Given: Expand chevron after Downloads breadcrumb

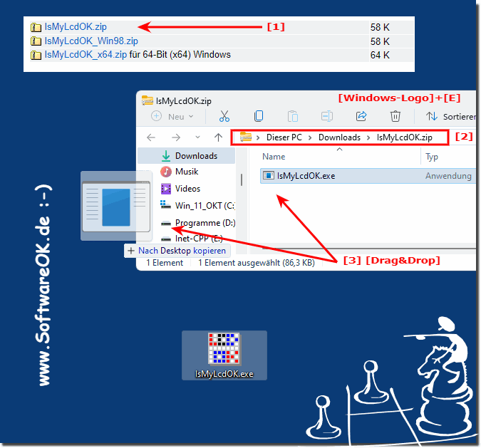Looking at the screenshot, I should coord(368,137).
